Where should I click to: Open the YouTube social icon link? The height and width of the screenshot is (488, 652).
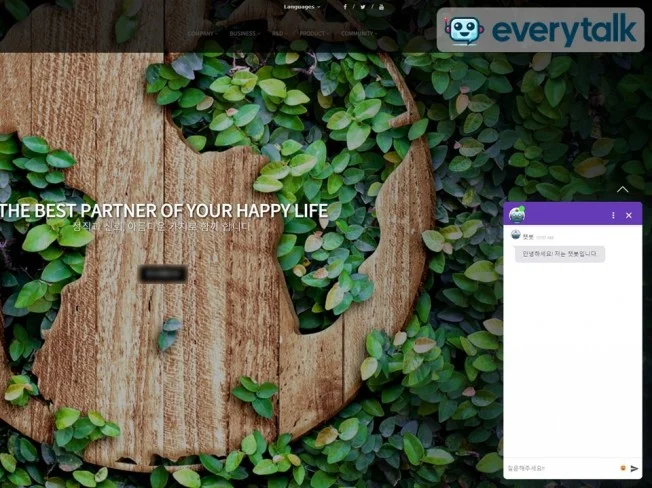(381, 7)
